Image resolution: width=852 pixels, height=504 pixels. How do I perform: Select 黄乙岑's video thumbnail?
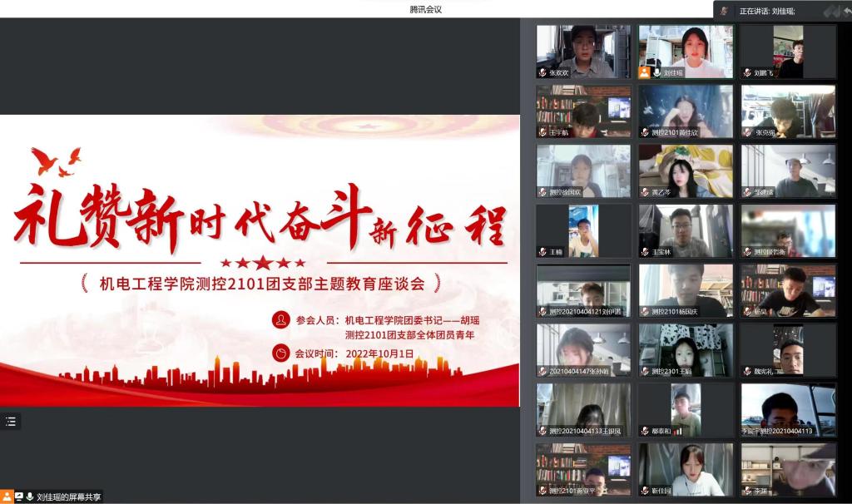686,170
